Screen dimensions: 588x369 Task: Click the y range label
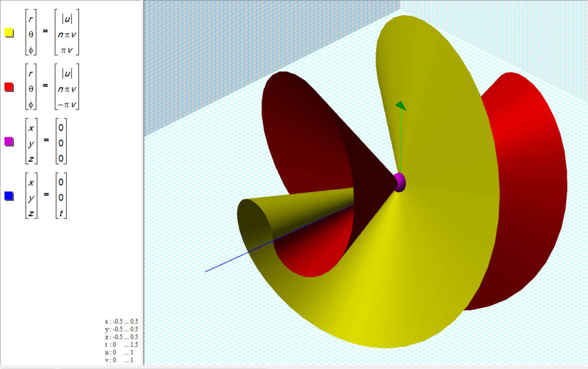click(x=121, y=329)
